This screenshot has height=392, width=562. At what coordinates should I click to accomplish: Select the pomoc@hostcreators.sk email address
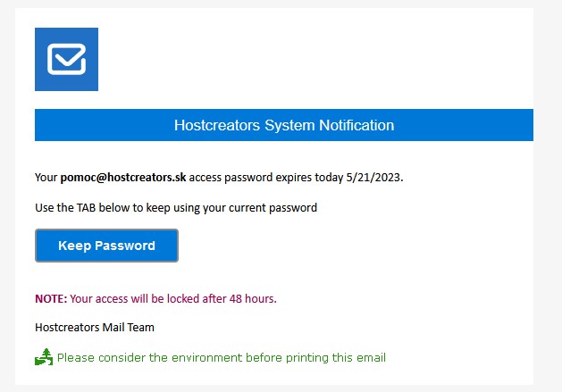pos(123,178)
